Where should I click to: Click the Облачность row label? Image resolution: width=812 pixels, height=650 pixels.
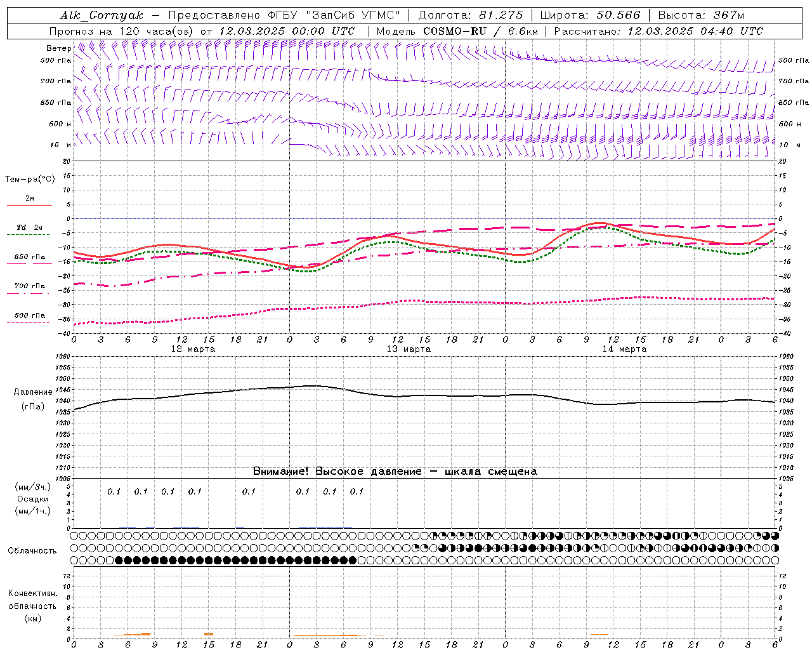coord(32,550)
